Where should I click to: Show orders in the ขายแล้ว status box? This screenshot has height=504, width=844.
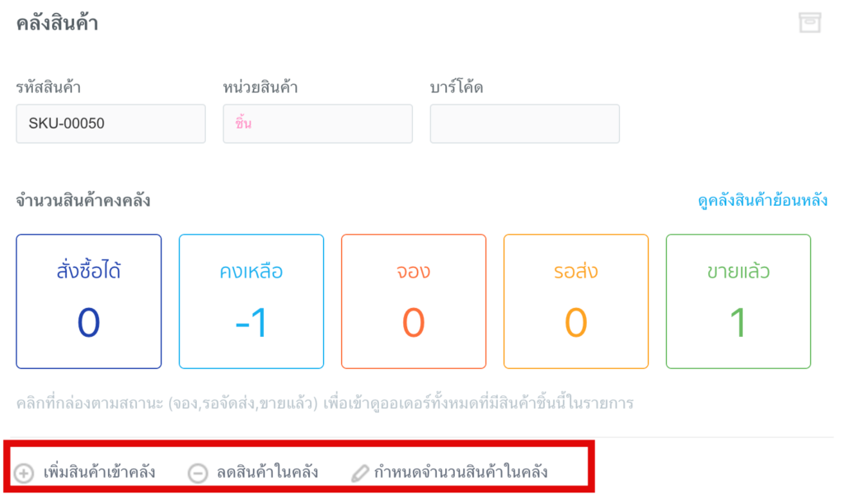(738, 301)
